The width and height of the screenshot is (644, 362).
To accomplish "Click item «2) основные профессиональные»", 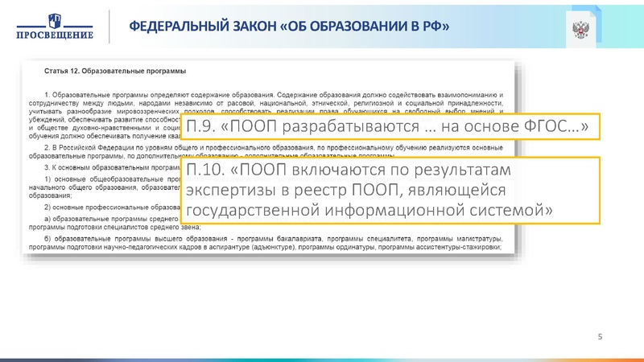I will pos(112,208).
